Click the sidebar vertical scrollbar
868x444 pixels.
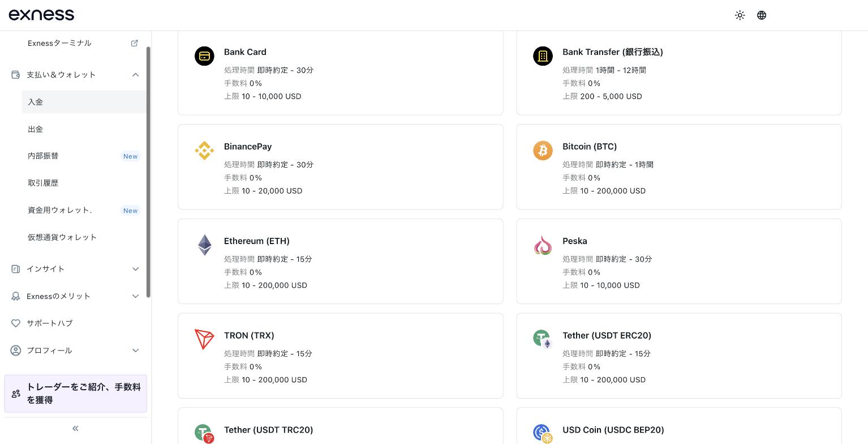pos(148,172)
